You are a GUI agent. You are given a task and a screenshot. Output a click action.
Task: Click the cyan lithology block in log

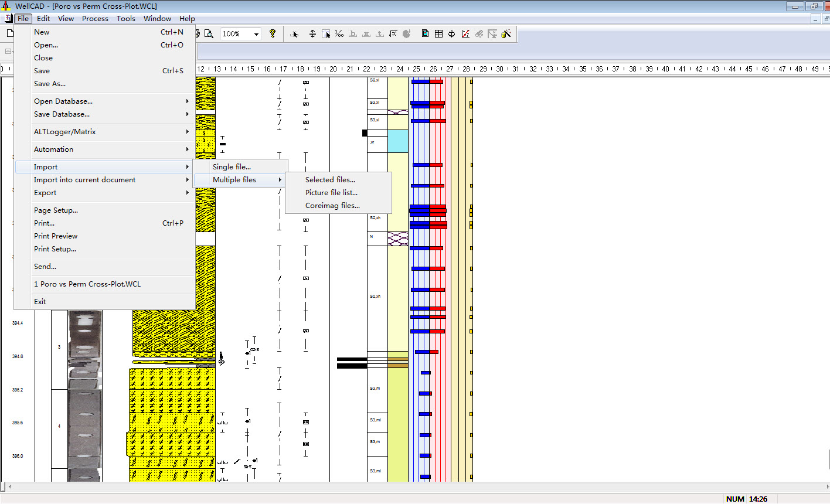398,141
